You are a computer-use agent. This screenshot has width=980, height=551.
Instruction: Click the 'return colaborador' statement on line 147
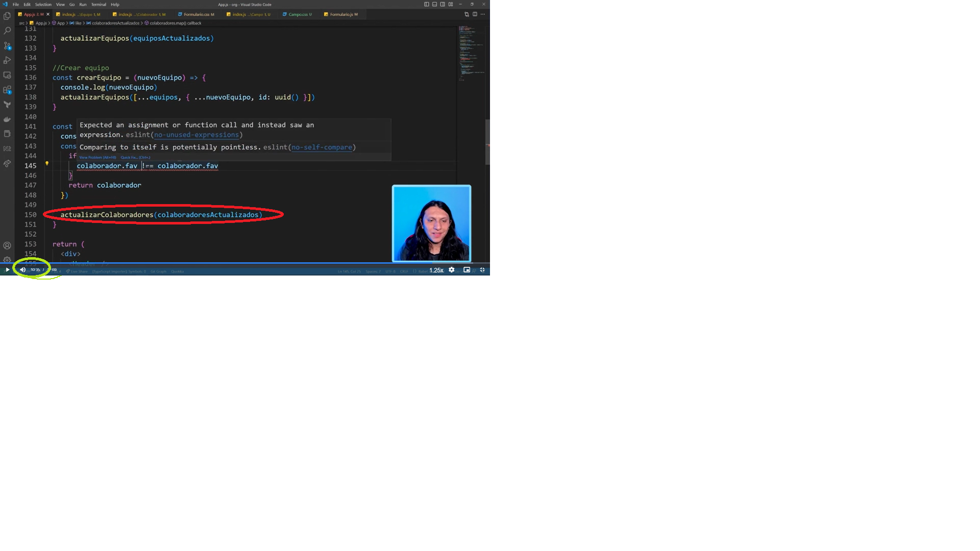pos(105,185)
